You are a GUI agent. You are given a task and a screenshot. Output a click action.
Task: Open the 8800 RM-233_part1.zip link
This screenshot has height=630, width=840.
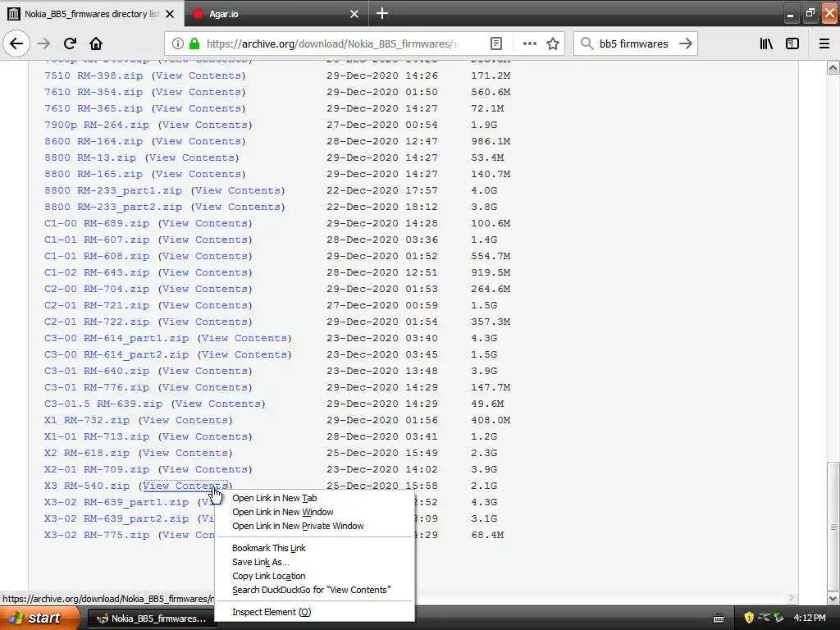tap(113, 190)
